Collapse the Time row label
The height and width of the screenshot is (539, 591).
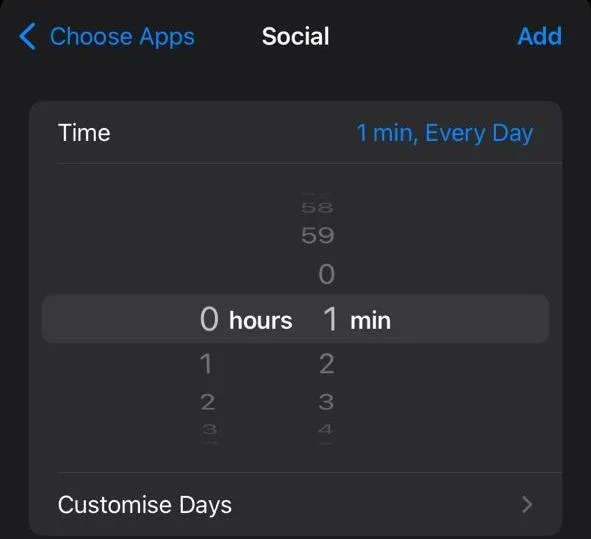click(84, 133)
